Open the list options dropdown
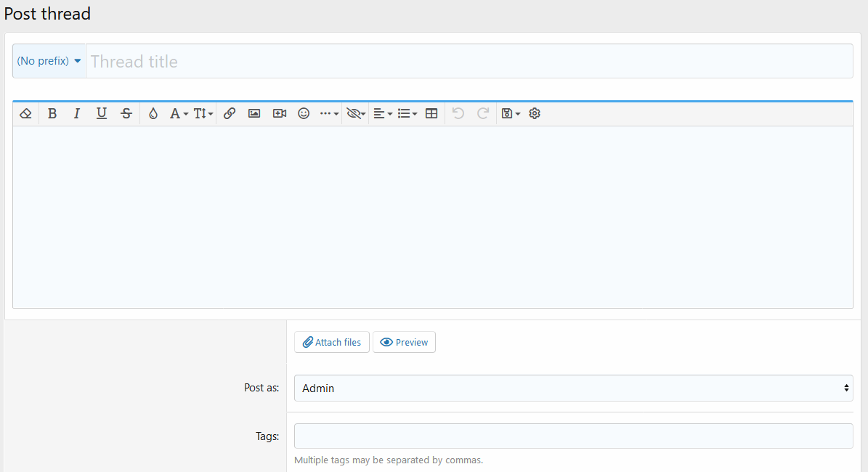 407,113
